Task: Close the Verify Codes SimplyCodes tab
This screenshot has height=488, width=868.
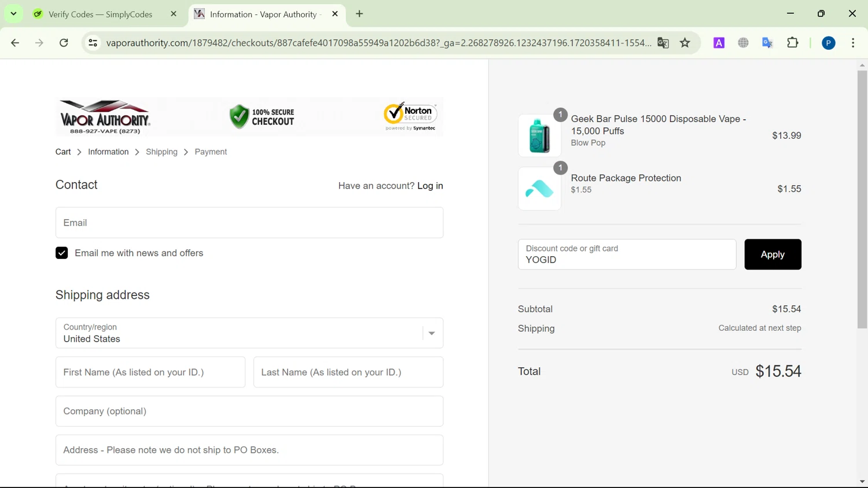Action: (x=174, y=14)
